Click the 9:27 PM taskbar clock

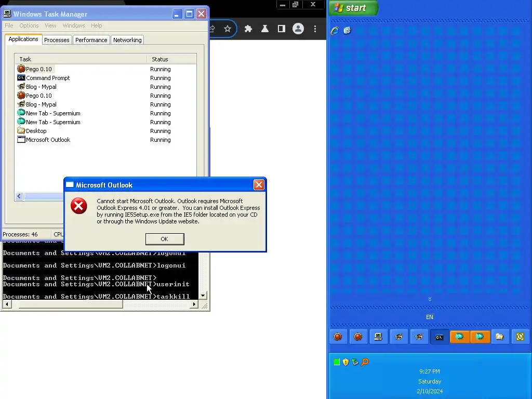[430, 371]
